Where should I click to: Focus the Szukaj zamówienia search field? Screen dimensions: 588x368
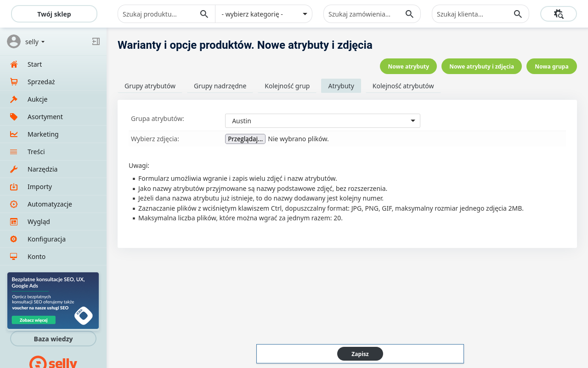coord(363,14)
